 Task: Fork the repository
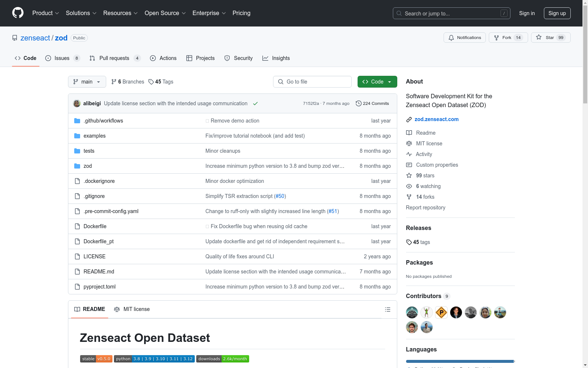(x=508, y=38)
